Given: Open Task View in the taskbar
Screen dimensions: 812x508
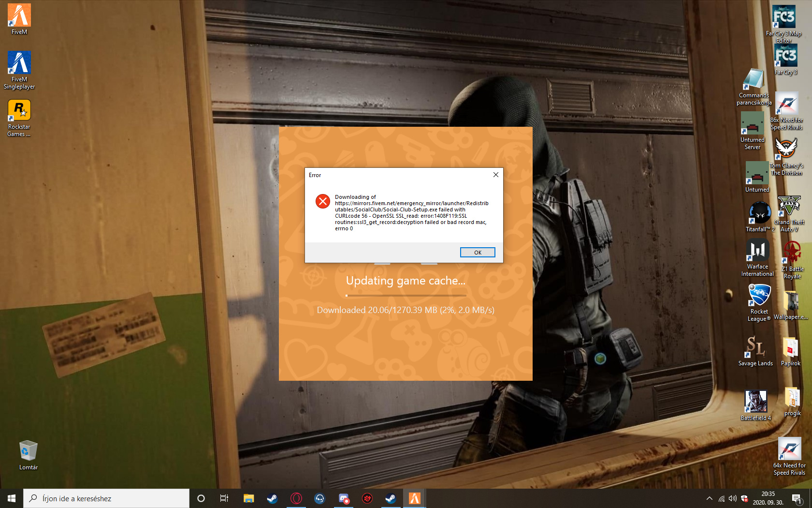Looking at the screenshot, I should tap(224, 498).
